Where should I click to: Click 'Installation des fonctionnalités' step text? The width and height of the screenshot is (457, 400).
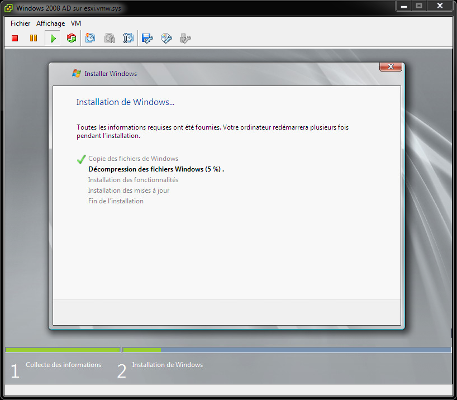pos(133,180)
